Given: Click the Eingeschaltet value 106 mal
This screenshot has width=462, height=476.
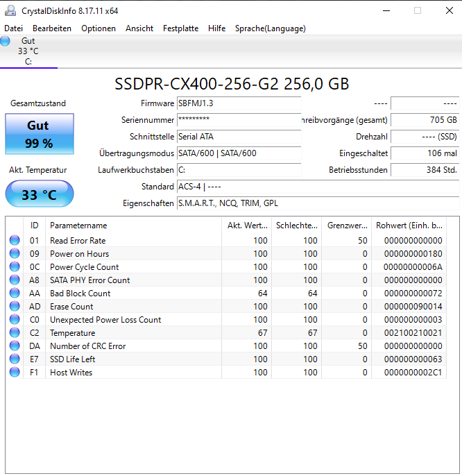Looking at the screenshot, I should [x=425, y=153].
